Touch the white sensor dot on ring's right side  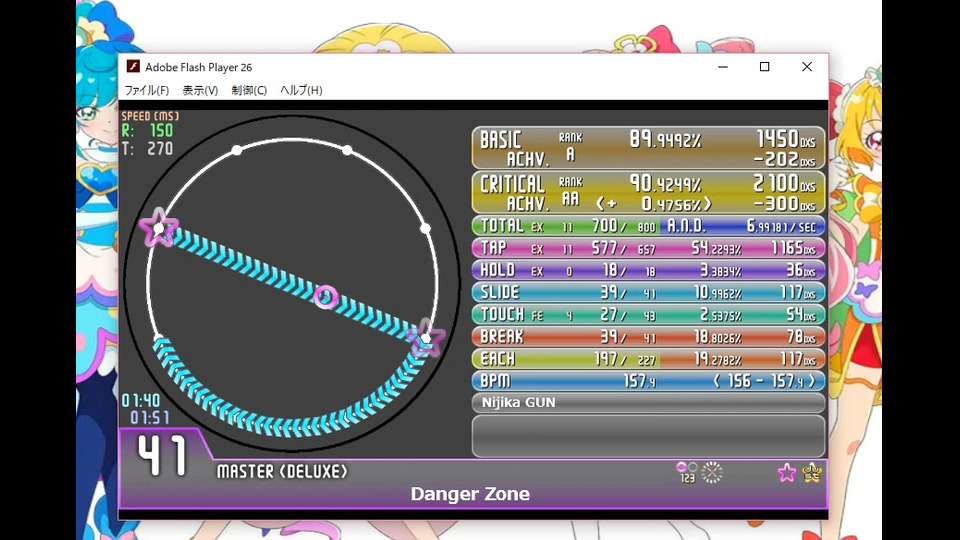tap(426, 228)
